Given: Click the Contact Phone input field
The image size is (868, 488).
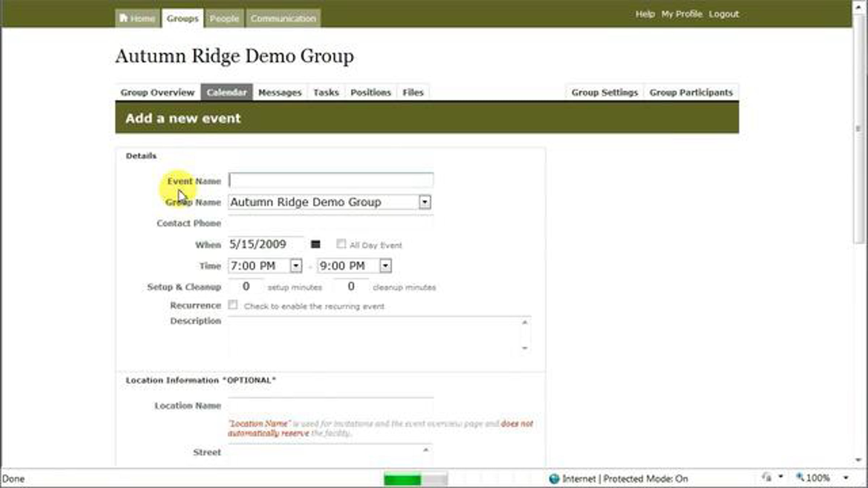Looking at the screenshot, I should coord(331,223).
